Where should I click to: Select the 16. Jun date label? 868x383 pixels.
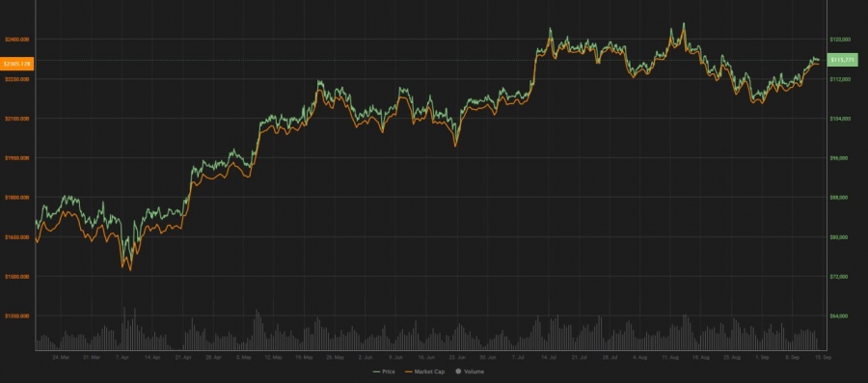point(425,358)
